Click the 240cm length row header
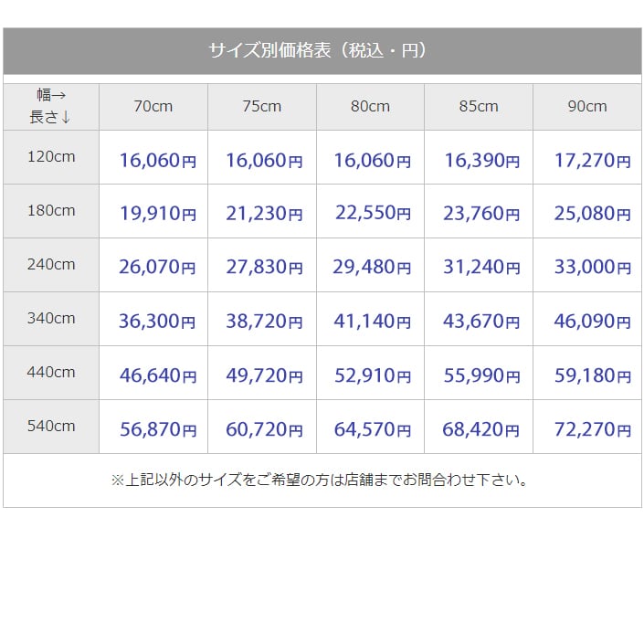 pos(51,265)
